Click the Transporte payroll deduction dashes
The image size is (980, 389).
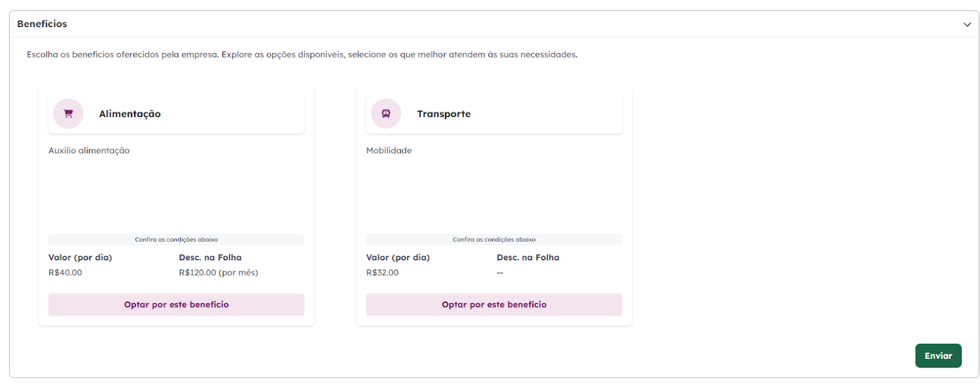(x=500, y=273)
